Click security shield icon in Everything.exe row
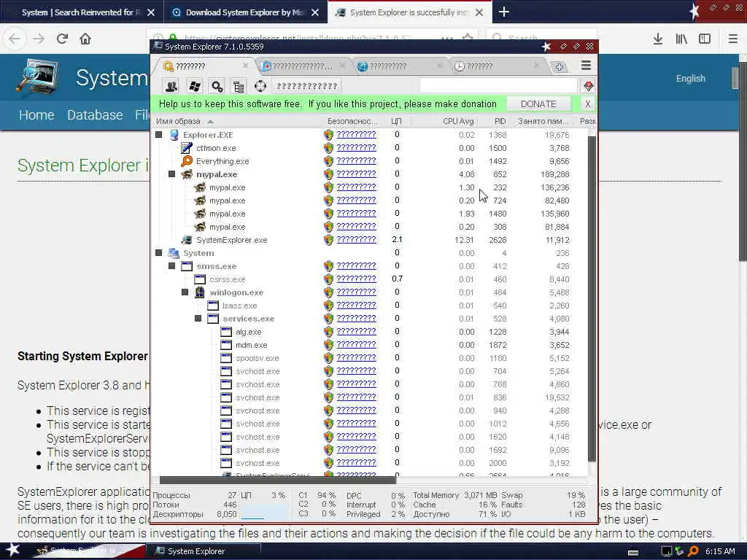Viewport: 747px width, 560px height. tap(328, 161)
